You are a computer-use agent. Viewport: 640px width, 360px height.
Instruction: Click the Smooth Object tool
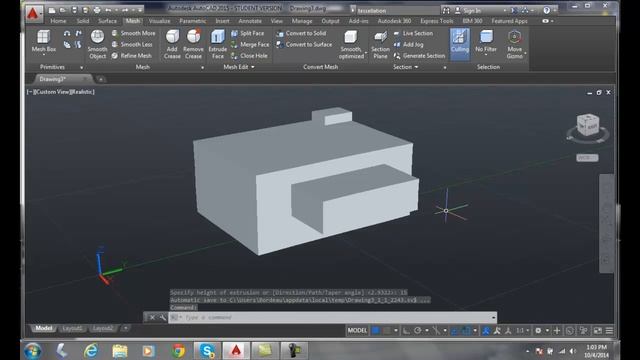[x=97, y=44]
